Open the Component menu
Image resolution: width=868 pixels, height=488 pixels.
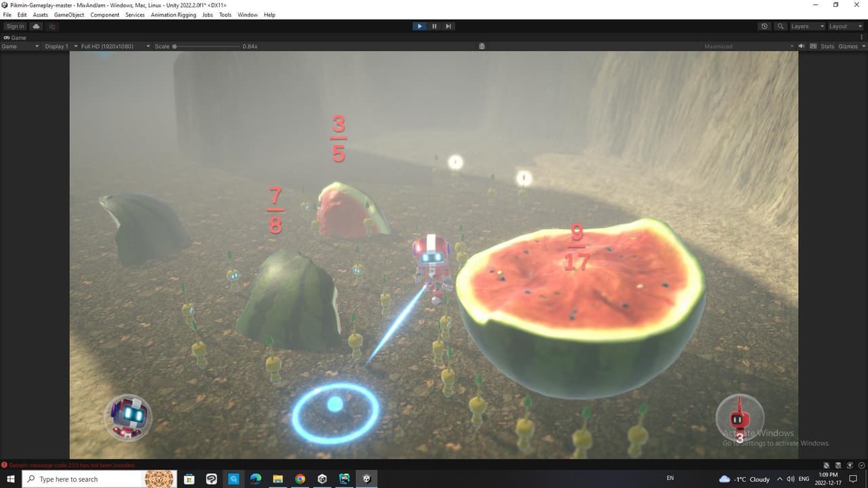105,15
